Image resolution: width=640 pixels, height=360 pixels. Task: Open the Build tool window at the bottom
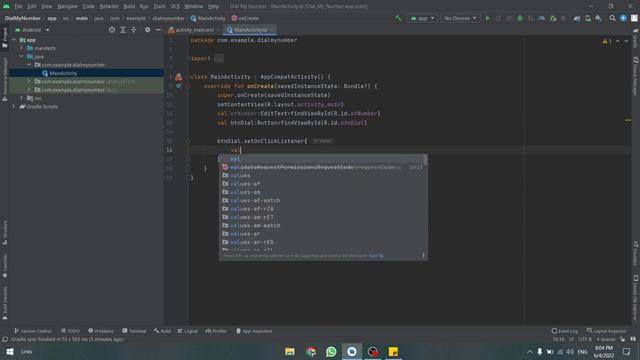tap(162, 331)
